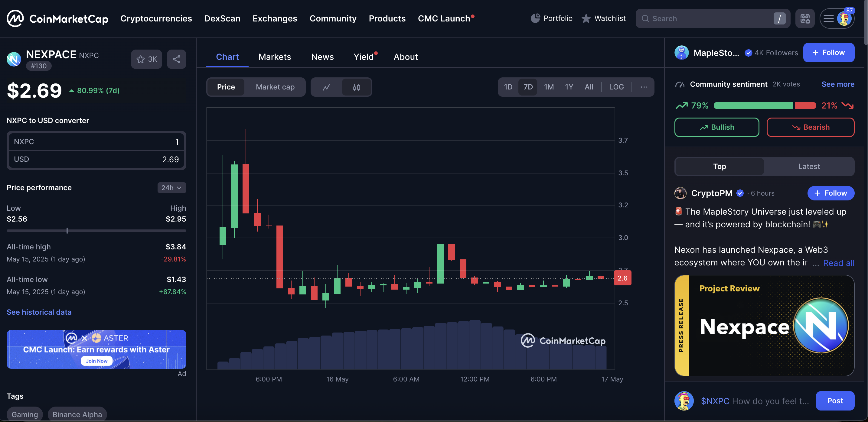Image resolution: width=868 pixels, height=422 pixels.
Task: Open the 24h price performance dropdown
Action: 171,188
